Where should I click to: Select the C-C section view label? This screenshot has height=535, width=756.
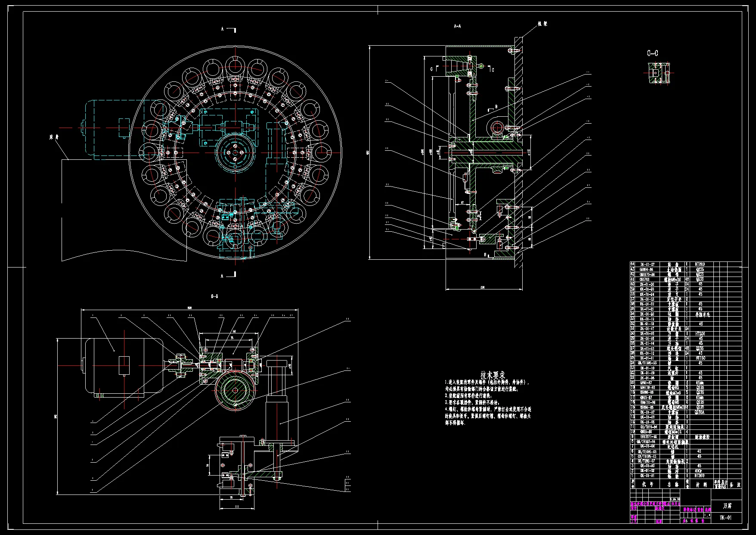(x=653, y=53)
